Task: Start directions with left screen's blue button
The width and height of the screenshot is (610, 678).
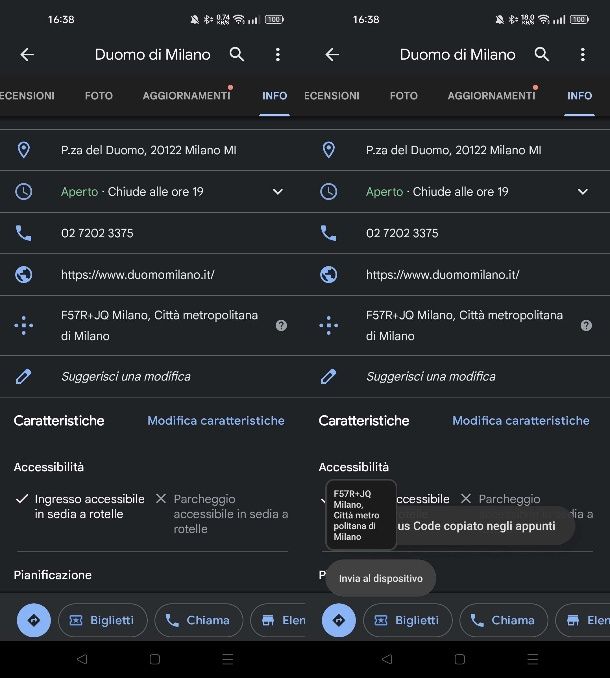Action: coord(34,620)
